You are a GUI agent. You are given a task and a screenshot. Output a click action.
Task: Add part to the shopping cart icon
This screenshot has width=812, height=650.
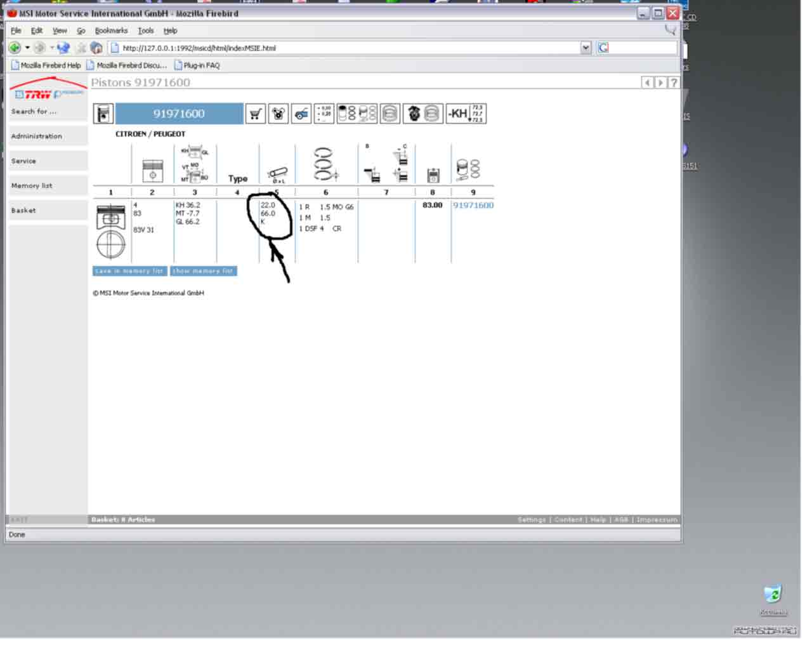(x=256, y=114)
